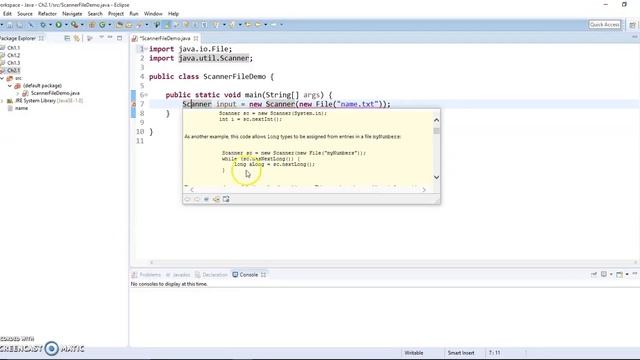
Task: Open the Package Explorer view menu triangle
Action: [101, 38]
